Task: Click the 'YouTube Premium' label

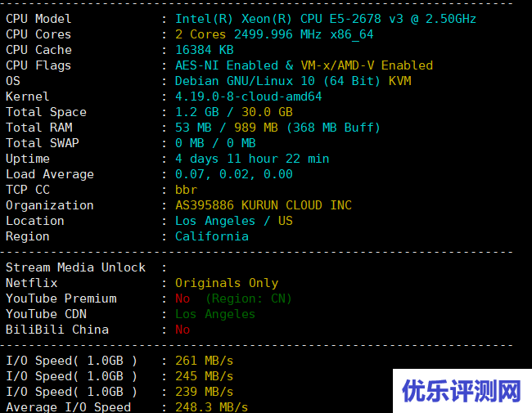Action: coord(61,299)
